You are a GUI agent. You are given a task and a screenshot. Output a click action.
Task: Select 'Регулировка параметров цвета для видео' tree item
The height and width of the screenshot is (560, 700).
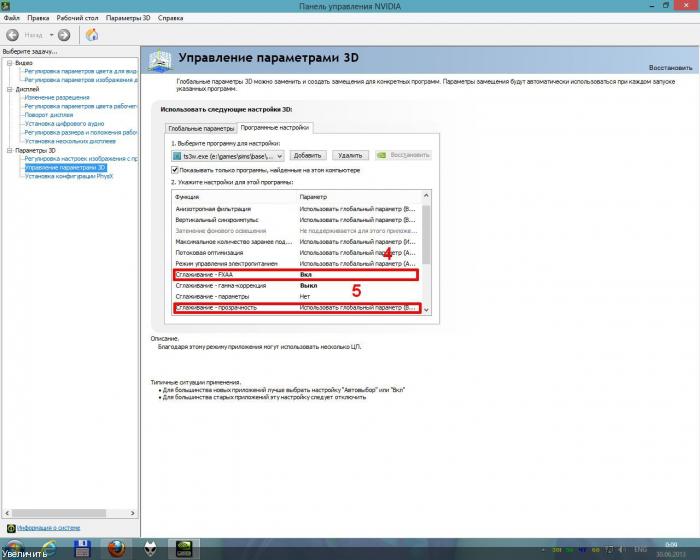81,71
